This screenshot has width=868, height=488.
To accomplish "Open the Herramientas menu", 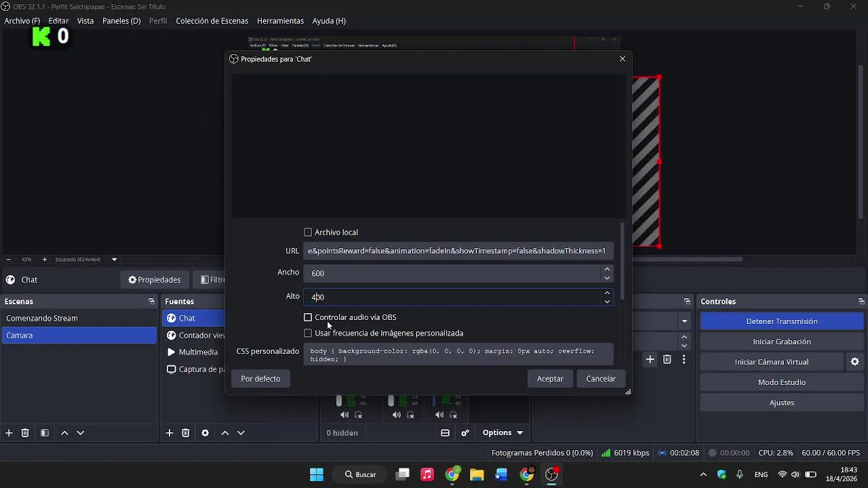I will tap(279, 21).
